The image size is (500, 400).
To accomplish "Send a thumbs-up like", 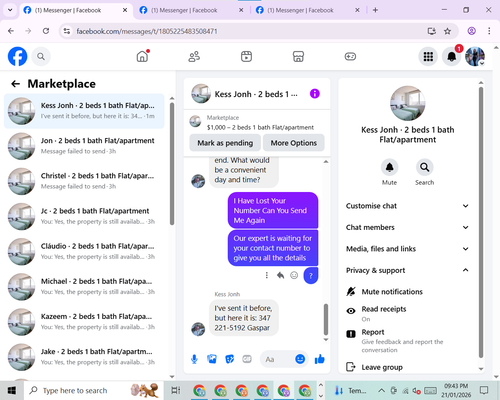I will click(319, 359).
